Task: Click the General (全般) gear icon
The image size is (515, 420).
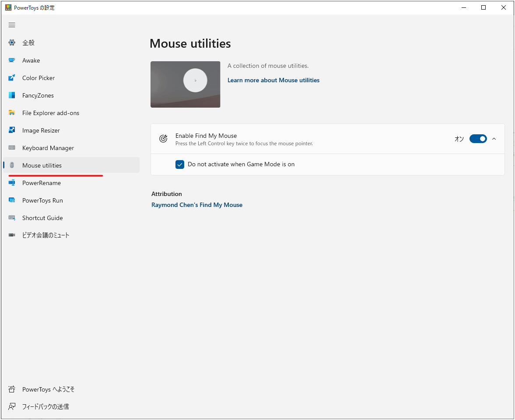Action: (x=12, y=42)
